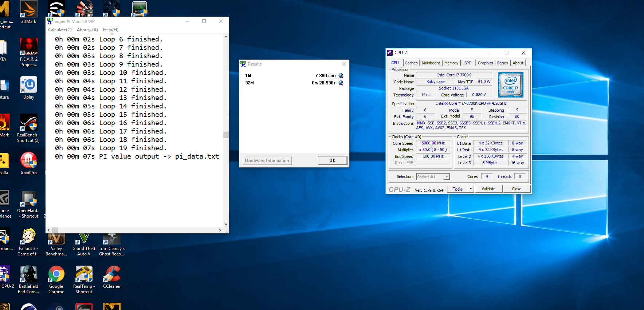Click the Intel Core i7 7700K name field
This screenshot has width=644, height=310.
[454, 75]
